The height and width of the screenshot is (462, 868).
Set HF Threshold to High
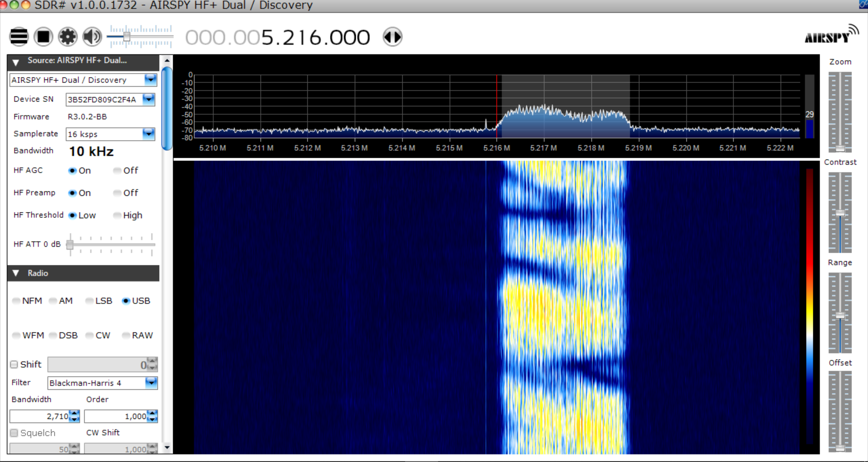118,215
